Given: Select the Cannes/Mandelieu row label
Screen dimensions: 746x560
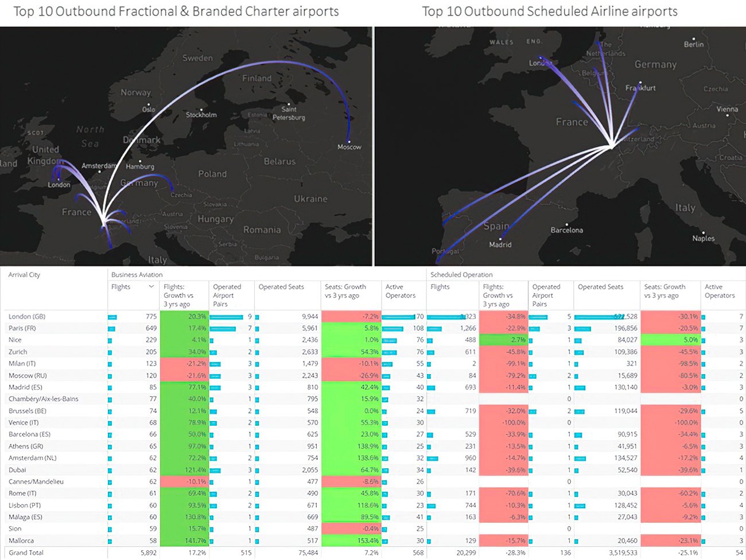Looking at the screenshot, I should pos(36,482).
